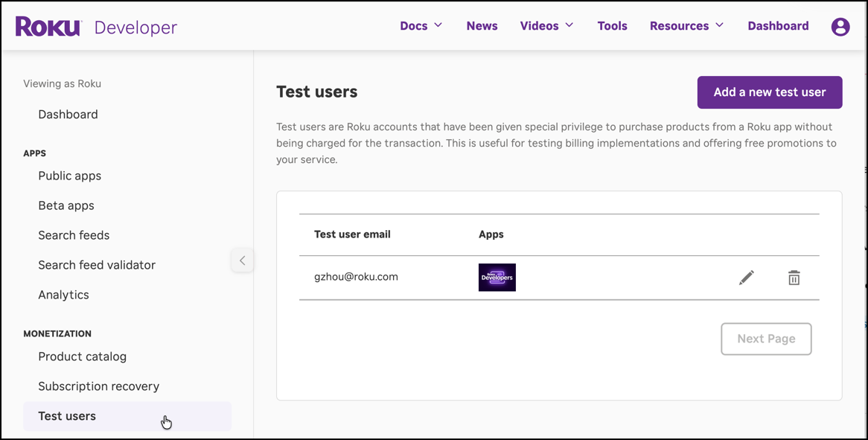Delete the gzhou@roku.com test user
Image resolution: width=868 pixels, height=440 pixels.
coord(794,278)
